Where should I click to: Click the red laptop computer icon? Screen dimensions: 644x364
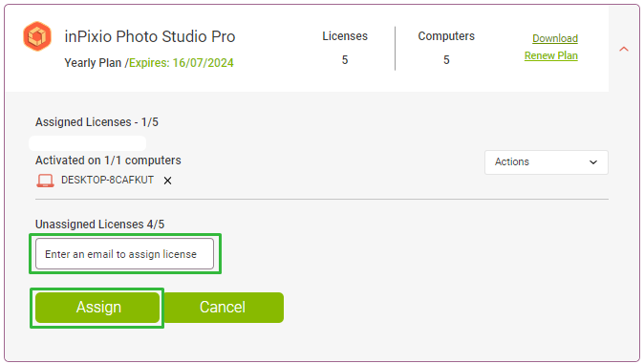click(x=45, y=181)
